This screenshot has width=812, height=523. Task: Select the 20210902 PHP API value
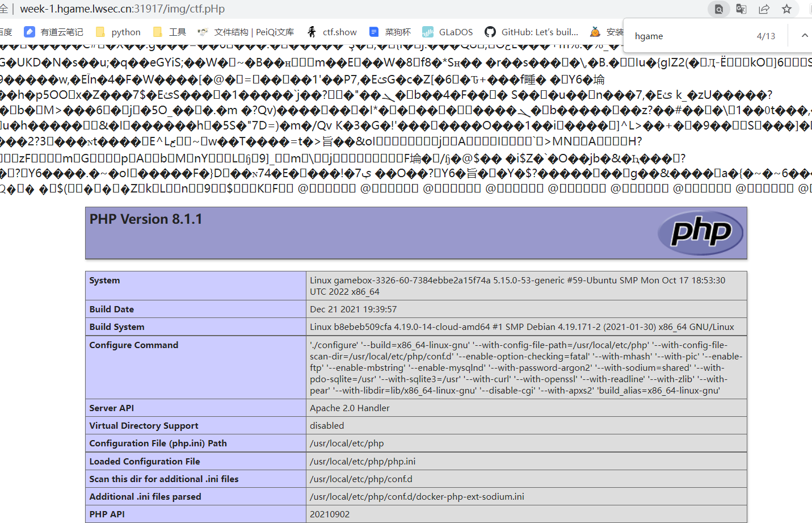pyautogui.click(x=330, y=514)
